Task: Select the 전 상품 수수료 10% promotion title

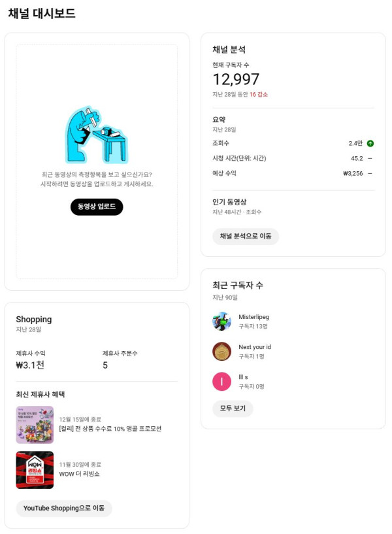Action: coord(110,429)
